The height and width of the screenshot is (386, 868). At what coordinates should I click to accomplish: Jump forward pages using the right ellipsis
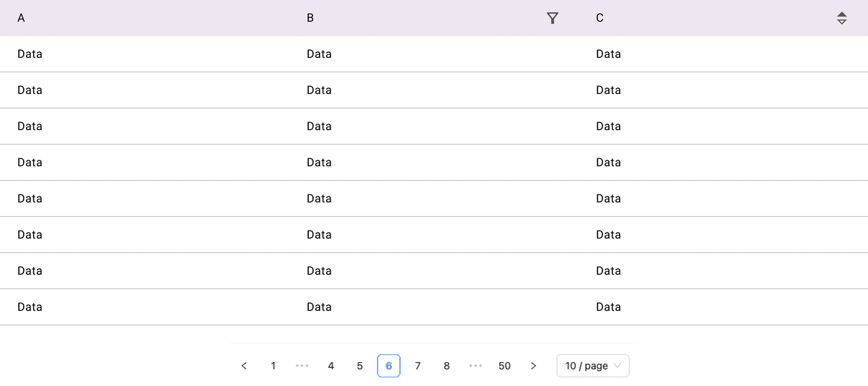click(476, 366)
